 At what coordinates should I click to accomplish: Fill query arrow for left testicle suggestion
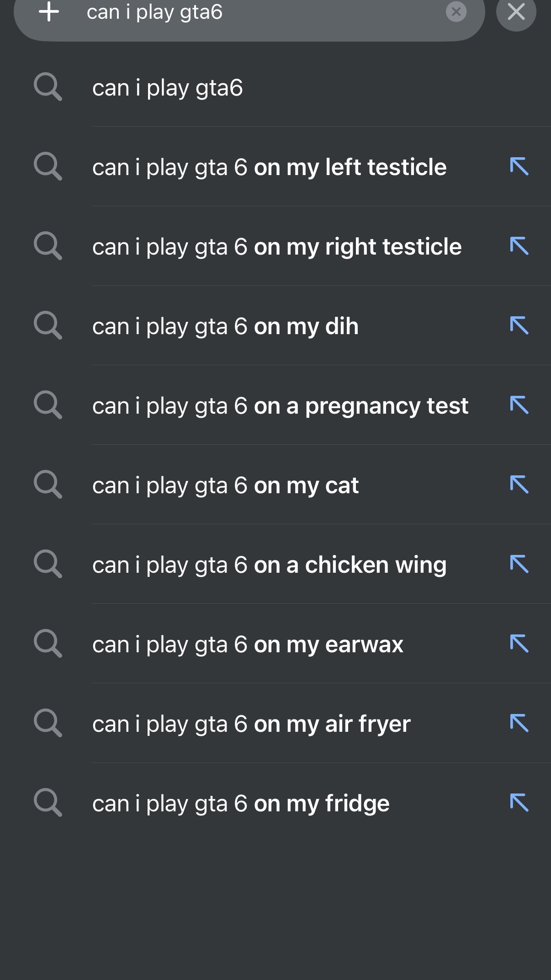(x=519, y=166)
